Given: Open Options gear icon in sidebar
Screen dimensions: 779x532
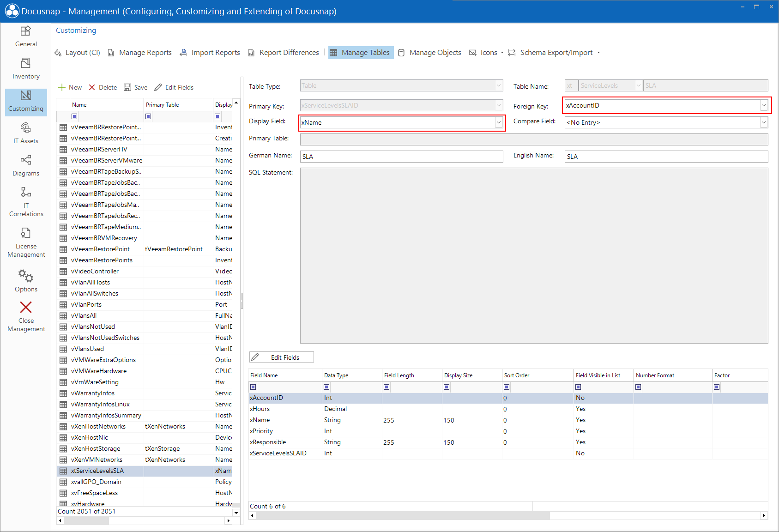Looking at the screenshot, I should [x=26, y=276].
